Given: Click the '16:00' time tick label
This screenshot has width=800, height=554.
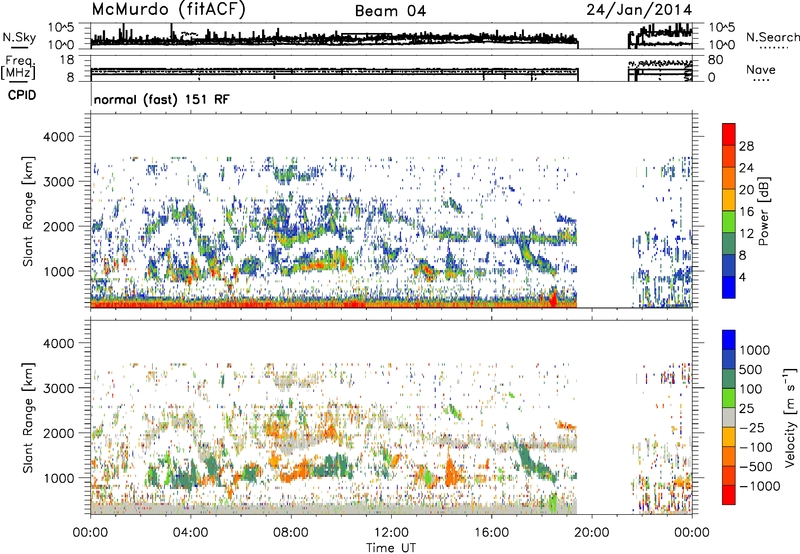Looking at the screenshot, I should pos(491,533).
